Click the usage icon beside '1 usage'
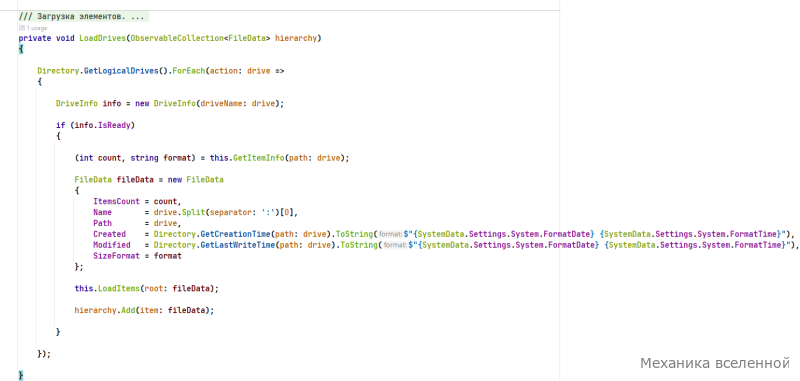The height and width of the screenshot is (381, 800). 21,28
